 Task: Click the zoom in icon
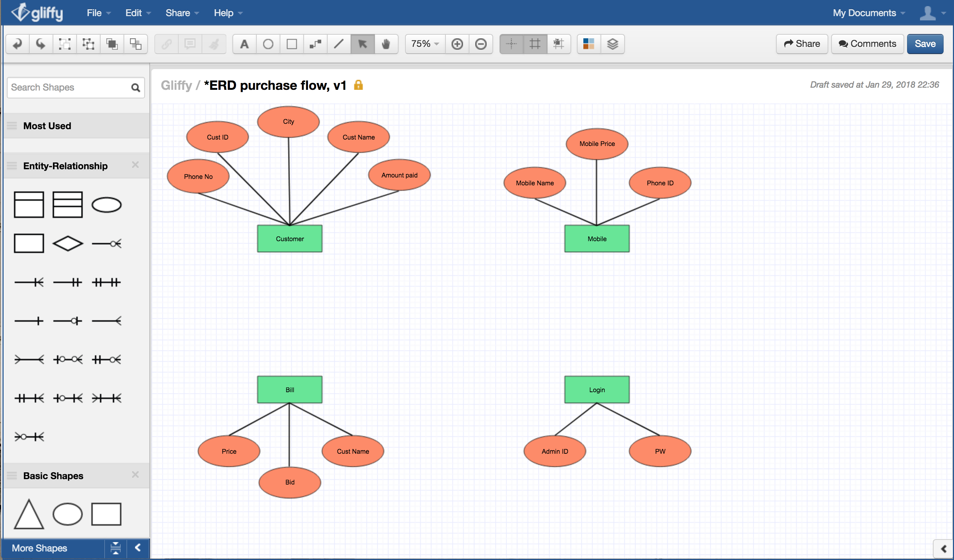tap(458, 43)
